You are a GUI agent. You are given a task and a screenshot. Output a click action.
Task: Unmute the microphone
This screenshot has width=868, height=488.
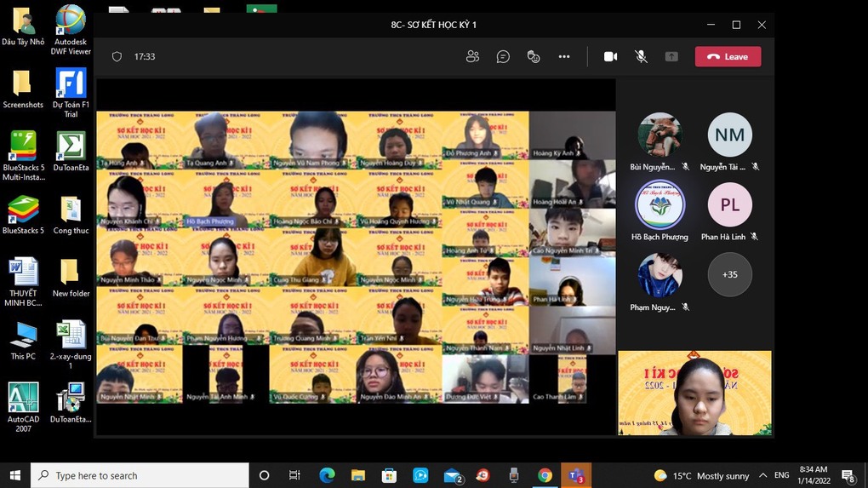[x=641, y=57]
